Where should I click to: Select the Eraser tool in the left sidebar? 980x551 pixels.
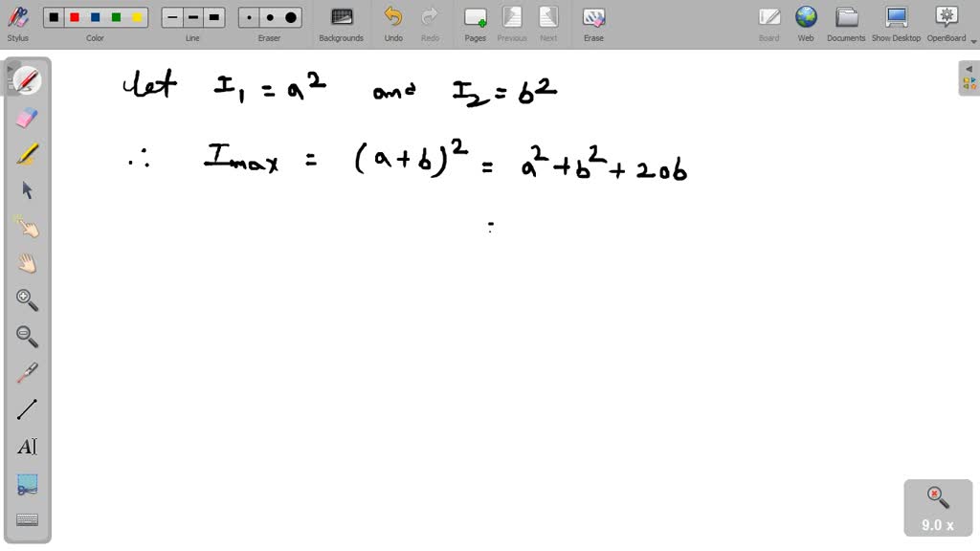(x=26, y=117)
